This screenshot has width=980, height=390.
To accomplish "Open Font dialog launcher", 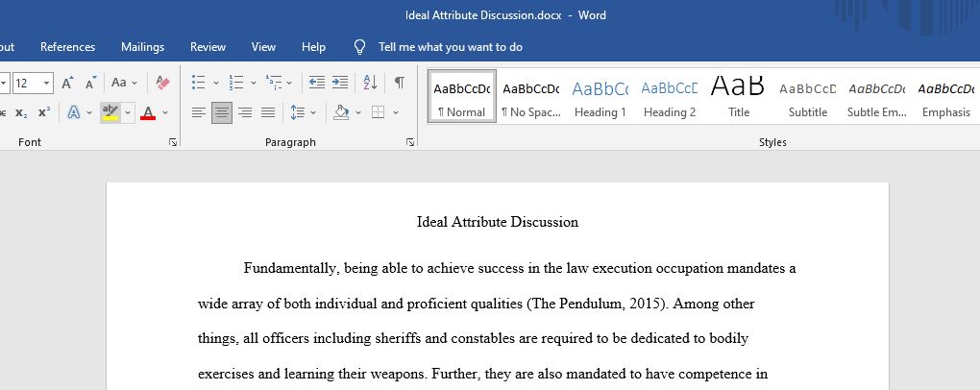I will point(173,142).
